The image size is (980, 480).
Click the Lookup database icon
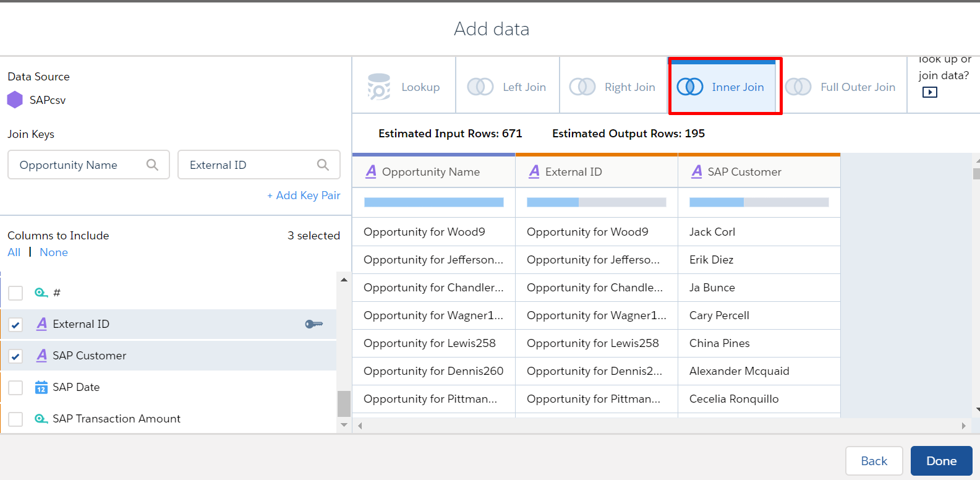(379, 87)
